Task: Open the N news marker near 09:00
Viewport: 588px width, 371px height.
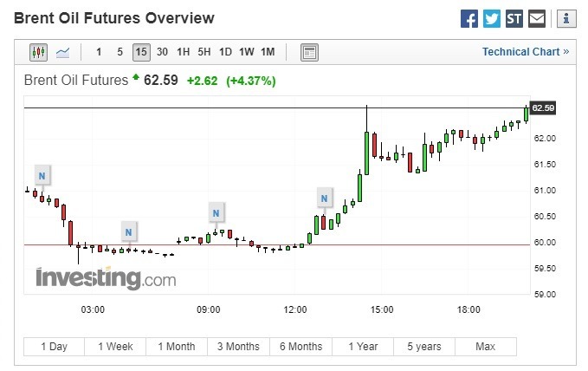Action: pos(216,213)
